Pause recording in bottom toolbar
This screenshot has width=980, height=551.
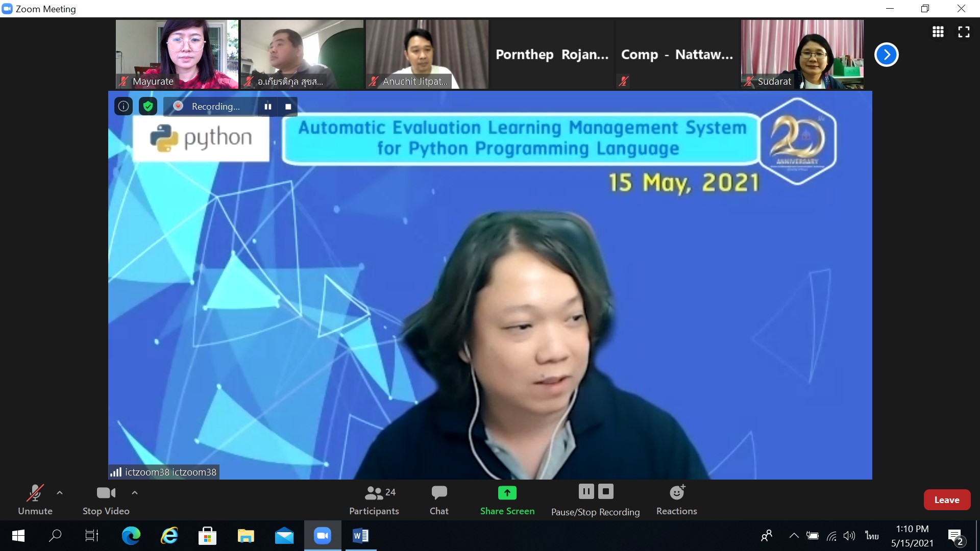click(x=586, y=492)
